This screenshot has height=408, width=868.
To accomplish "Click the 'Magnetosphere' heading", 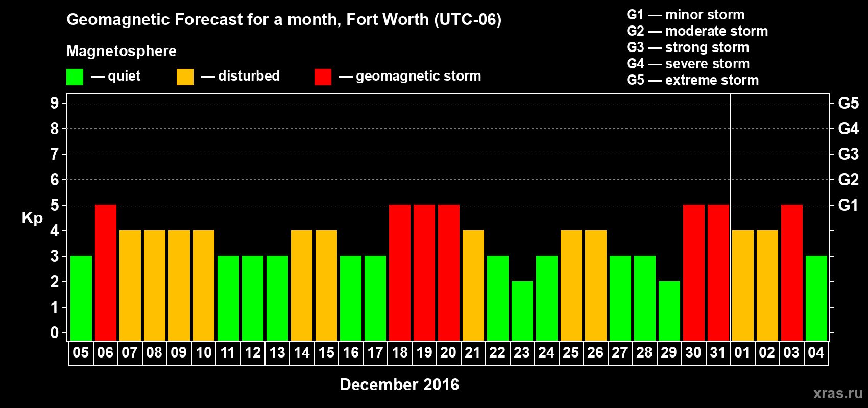I will pyautogui.click(x=122, y=51).
